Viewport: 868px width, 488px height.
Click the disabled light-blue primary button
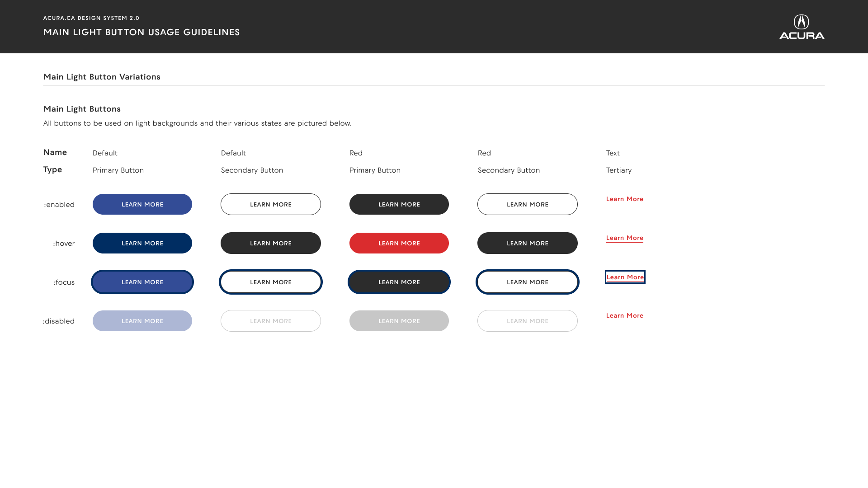(142, 321)
